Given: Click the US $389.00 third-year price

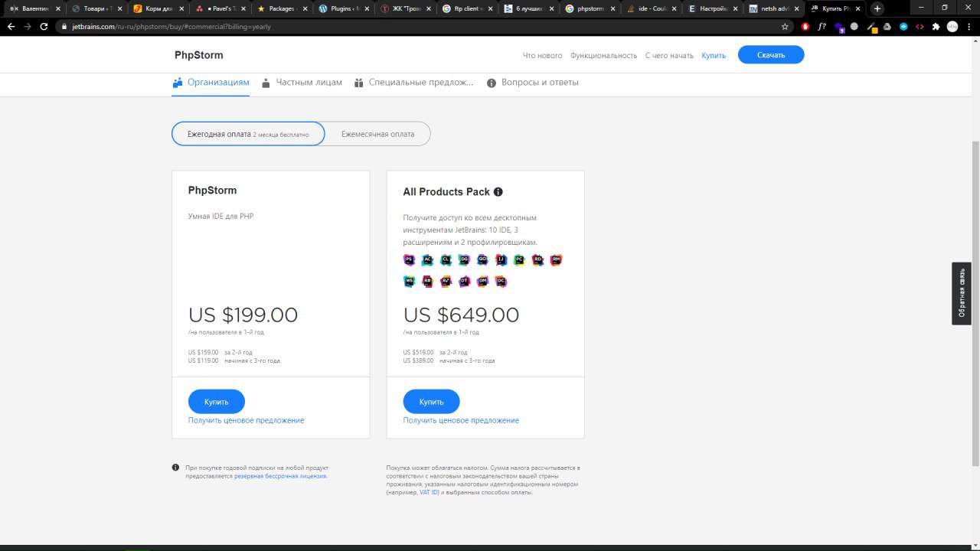Looking at the screenshot, I should click(418, 360).
